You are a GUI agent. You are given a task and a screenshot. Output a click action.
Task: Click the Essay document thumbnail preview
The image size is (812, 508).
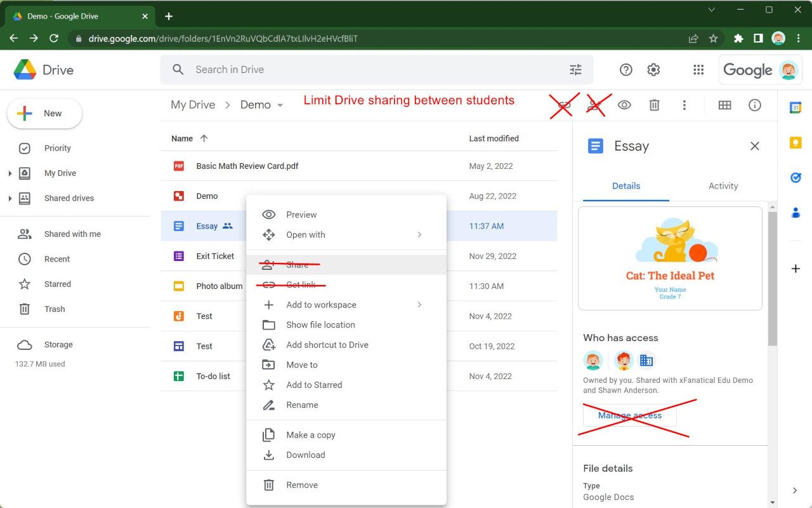click(670, 258)
